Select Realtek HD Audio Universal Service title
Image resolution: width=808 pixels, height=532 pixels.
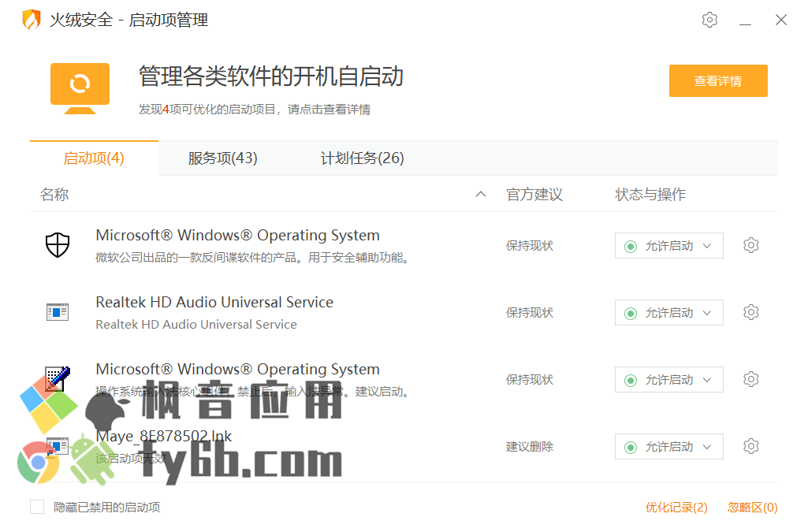[x=214, y=302]
